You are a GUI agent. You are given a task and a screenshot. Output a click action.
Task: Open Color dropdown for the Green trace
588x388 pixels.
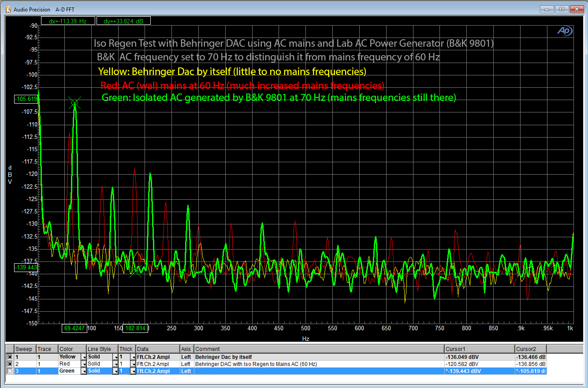pyautogui.click(x=84, y=371)
